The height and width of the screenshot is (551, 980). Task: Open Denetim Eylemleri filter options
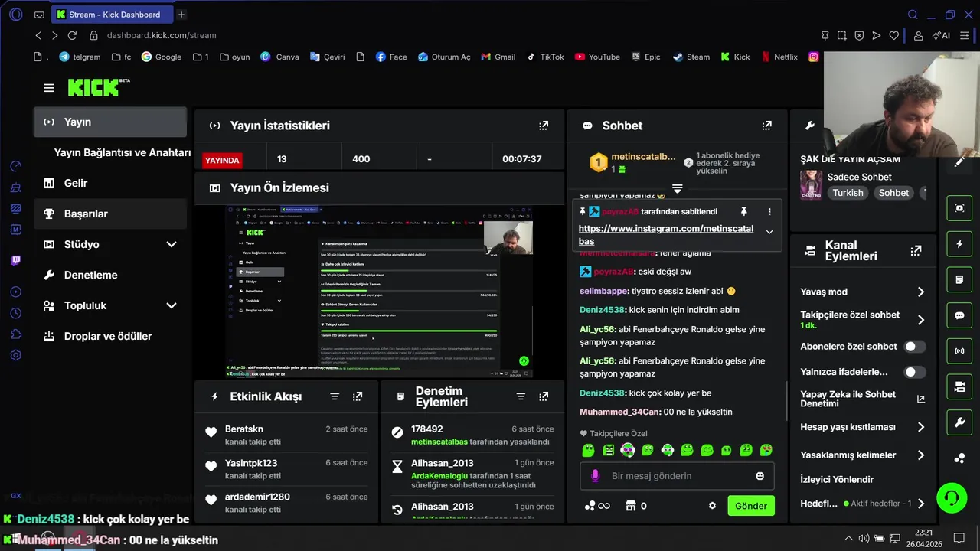tap(521, 396)
